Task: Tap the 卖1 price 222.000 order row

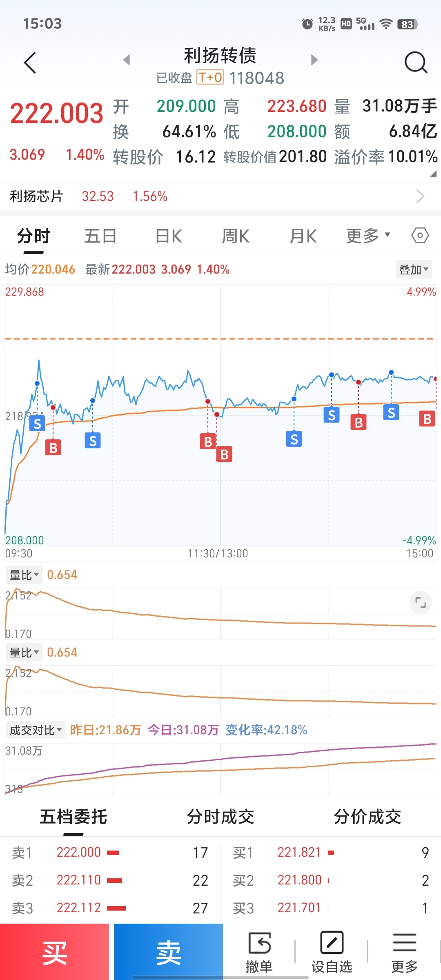Action: coord(110,853)
